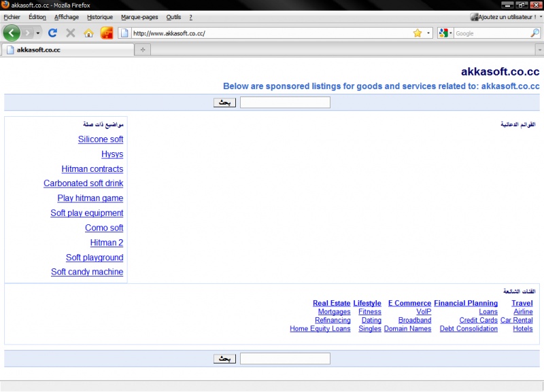This screenshot has width=544, height=392.
Task: Click the Debt Consolidation link
Action: pyautogui.click(x=469, y=329)
